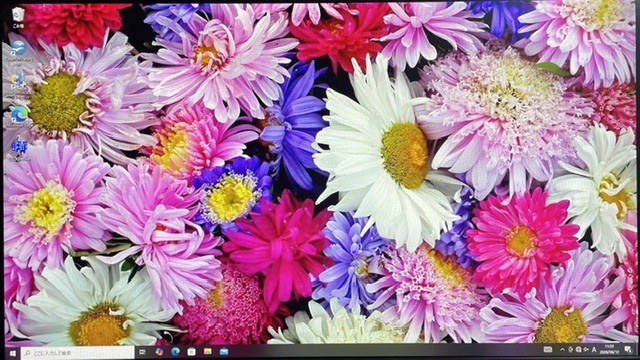This screenshot has height=360, width=640.
Task: Open the network tray icon
Action: (x=578, y=350)
